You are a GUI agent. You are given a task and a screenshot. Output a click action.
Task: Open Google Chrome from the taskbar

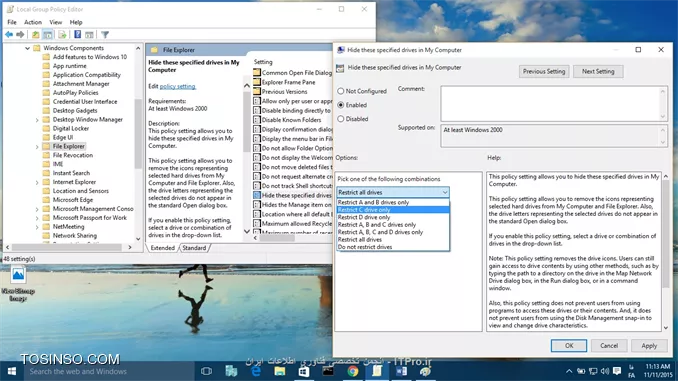point(353,371)
